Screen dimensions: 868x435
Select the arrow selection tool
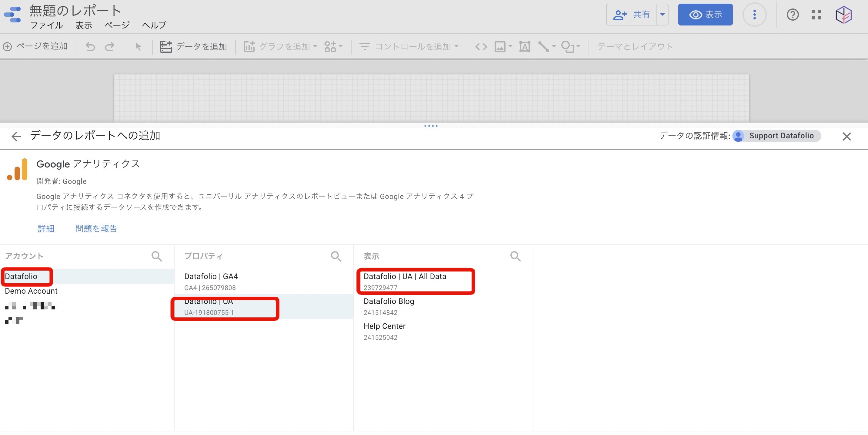coord(138,47)
